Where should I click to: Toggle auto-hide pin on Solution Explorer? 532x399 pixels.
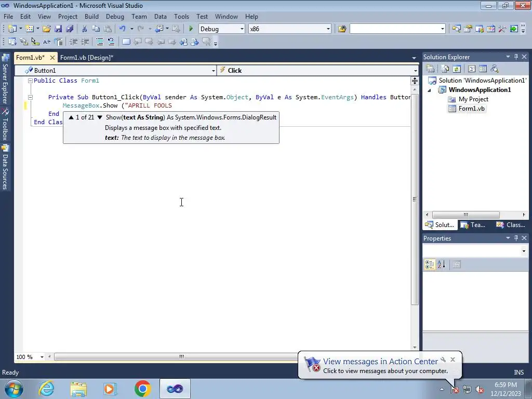516,57
